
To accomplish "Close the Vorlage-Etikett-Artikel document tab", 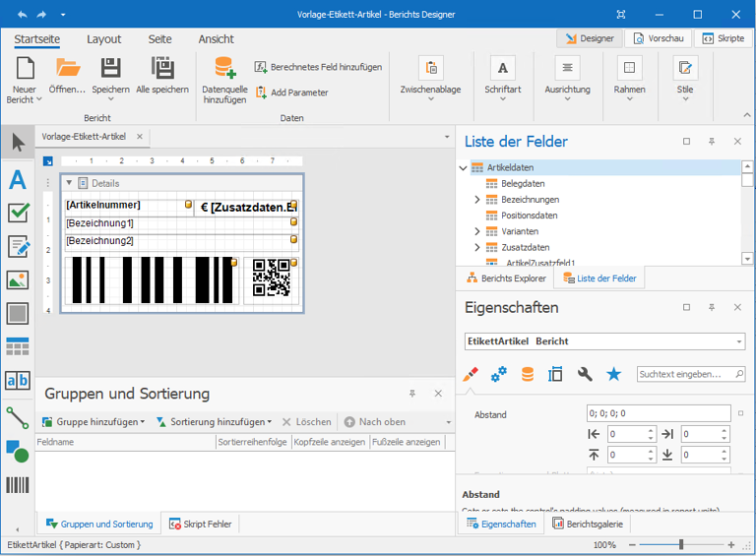I will click(x=140, y=137).
